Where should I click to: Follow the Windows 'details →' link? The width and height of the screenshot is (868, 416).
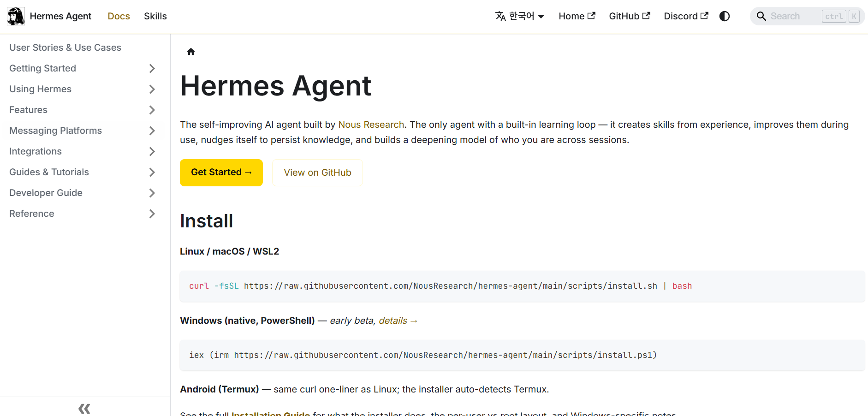pos(398,321)
